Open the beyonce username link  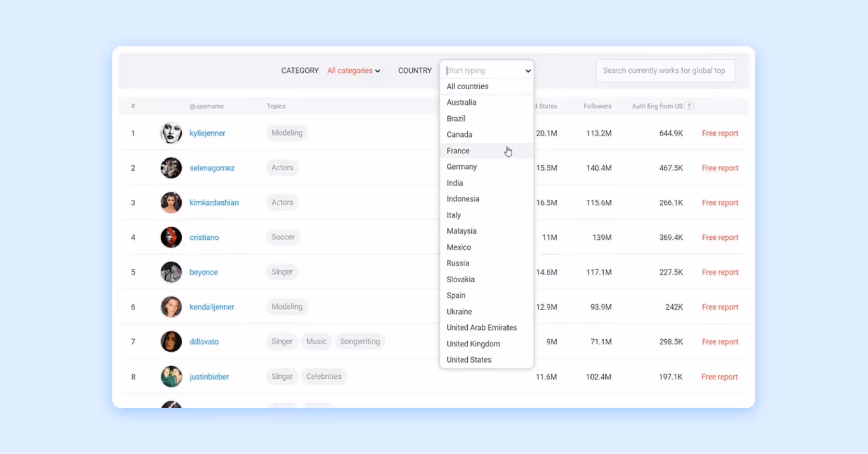click(x=203, y=272)
